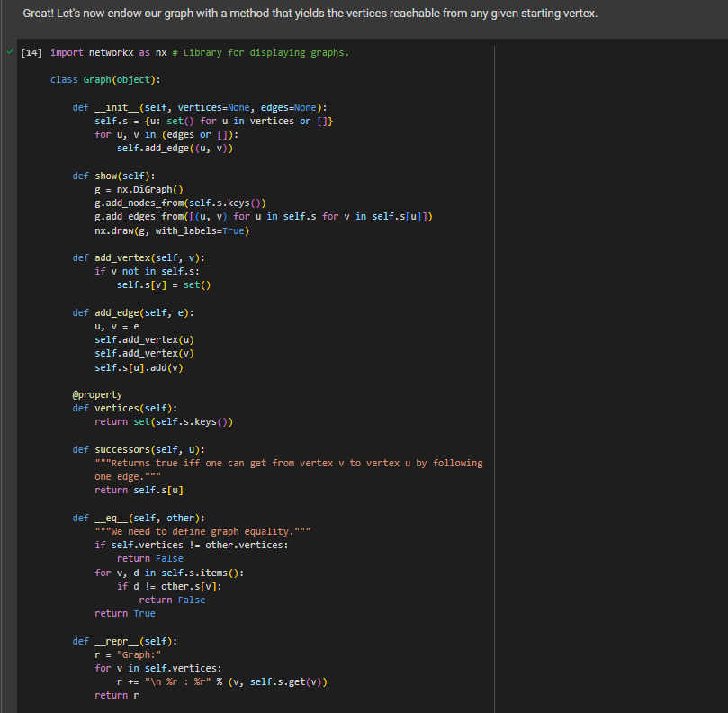Click the green cell success checkmark

[x=9, y=51]
